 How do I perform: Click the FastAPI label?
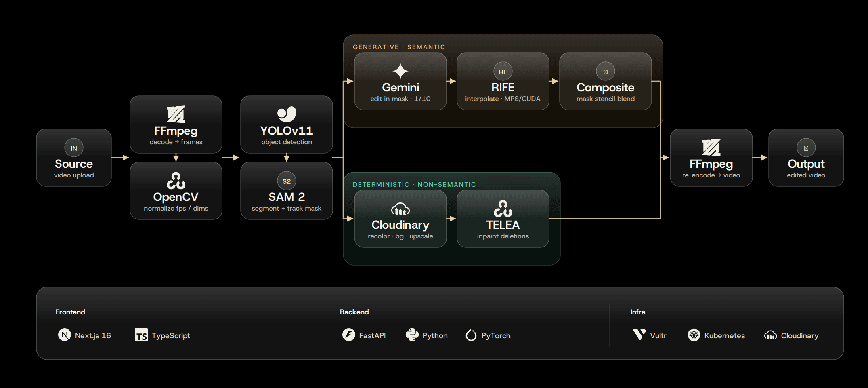[x=373, y=335]
